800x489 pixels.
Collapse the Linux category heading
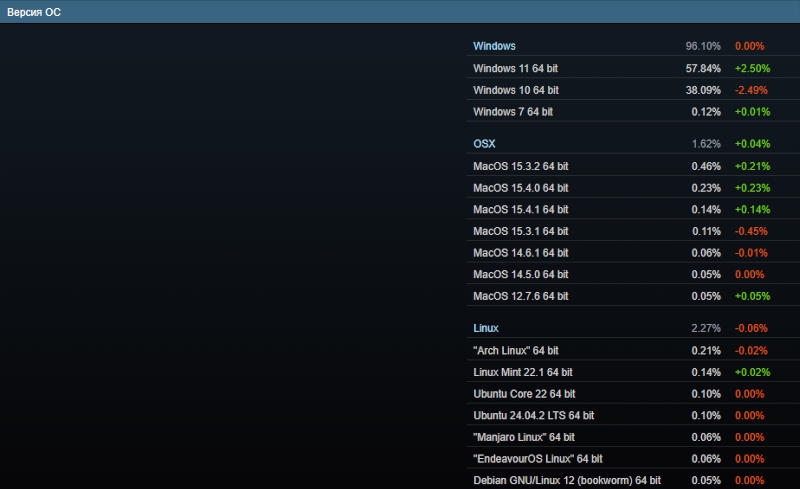486,328
